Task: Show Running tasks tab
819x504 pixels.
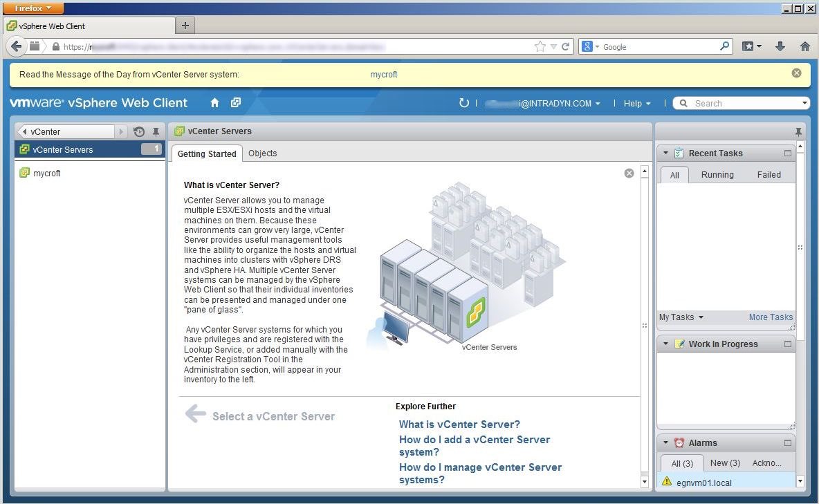Action: (x=717, y=174)
